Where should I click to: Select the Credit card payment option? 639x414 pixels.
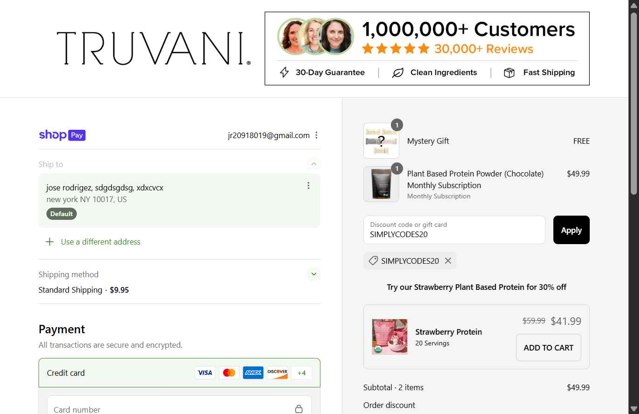179,373
